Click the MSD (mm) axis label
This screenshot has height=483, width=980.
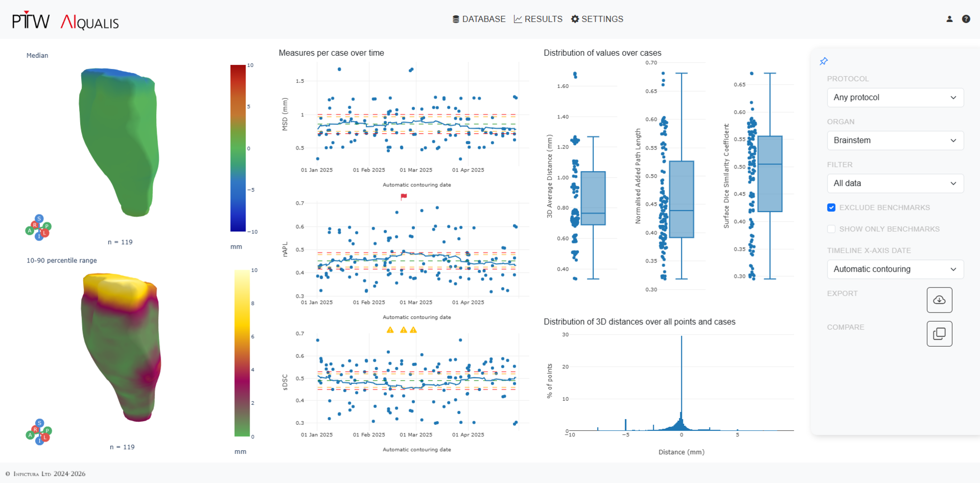pyautogui.click(x=285, y=114)
